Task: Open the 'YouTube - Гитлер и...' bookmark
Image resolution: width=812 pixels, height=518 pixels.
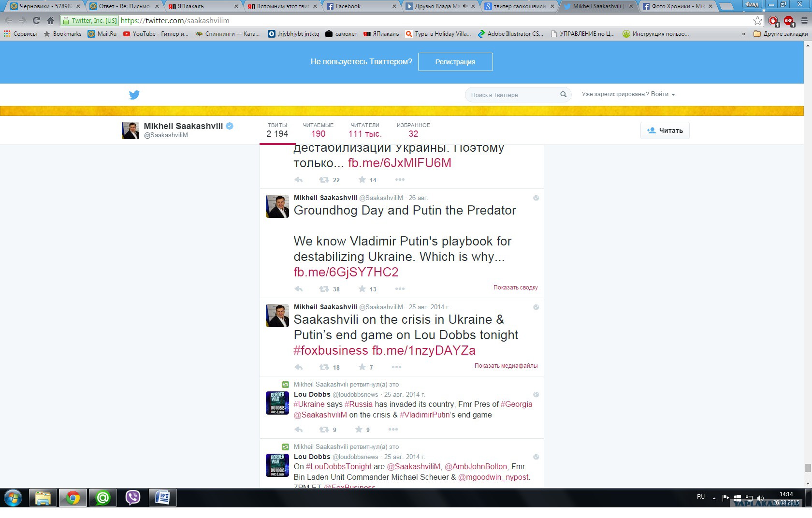Action: (x=156, y=34)
